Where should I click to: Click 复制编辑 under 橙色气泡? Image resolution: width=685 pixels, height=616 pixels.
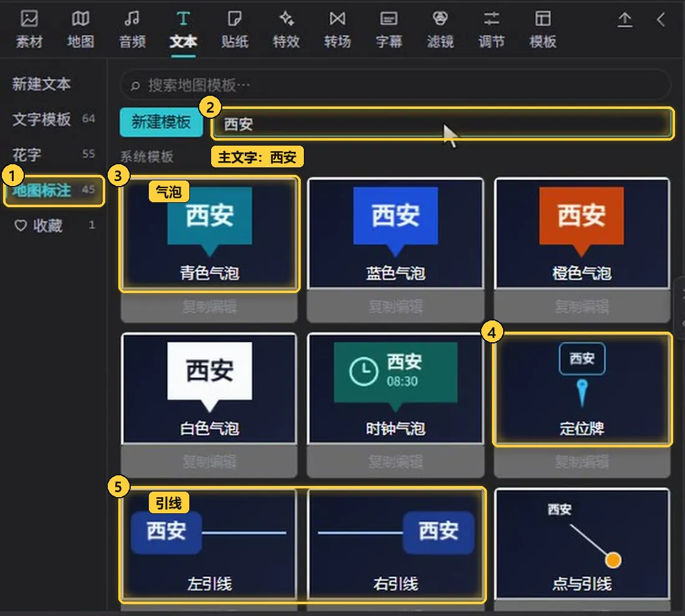click(582, 307)
